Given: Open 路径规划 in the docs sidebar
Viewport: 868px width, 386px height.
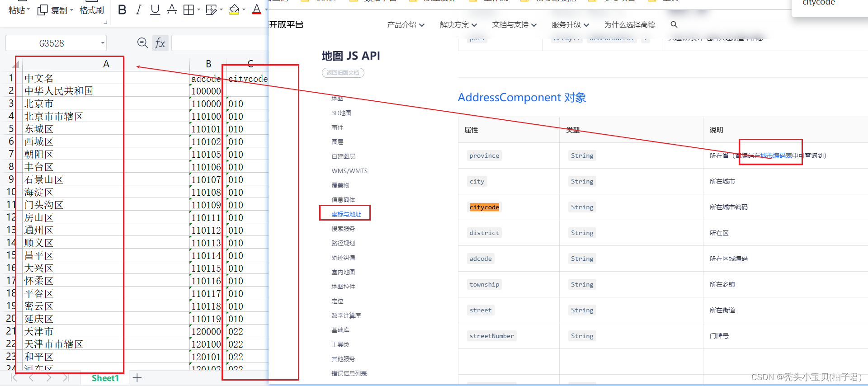Looking at the screenshot, I should point(343,243).
